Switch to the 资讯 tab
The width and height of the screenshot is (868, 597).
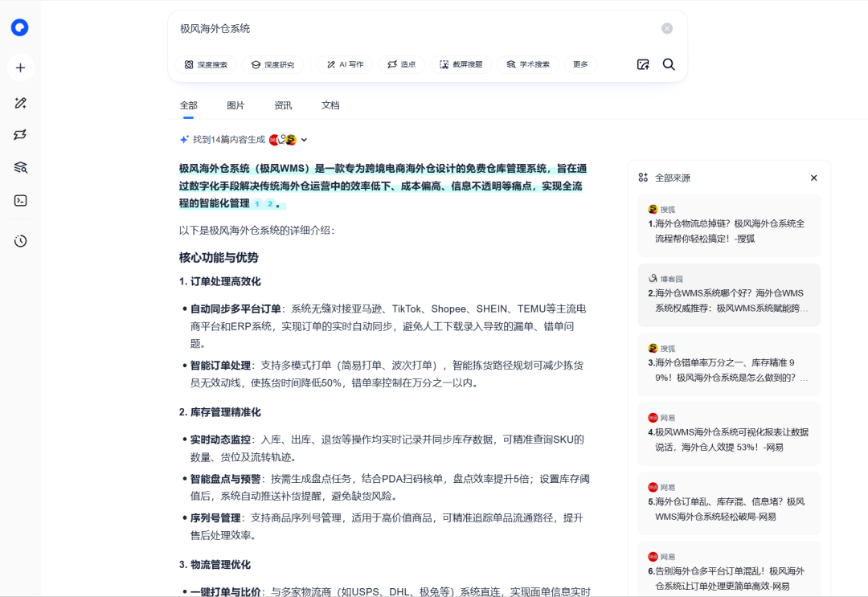pos(283,105)
